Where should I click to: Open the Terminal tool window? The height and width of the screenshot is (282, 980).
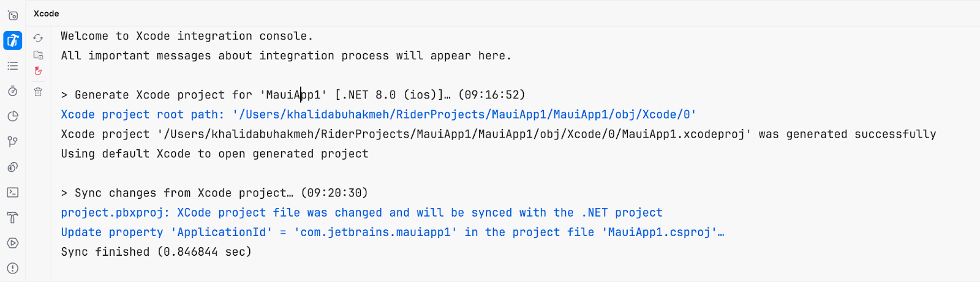pos(13,192)
